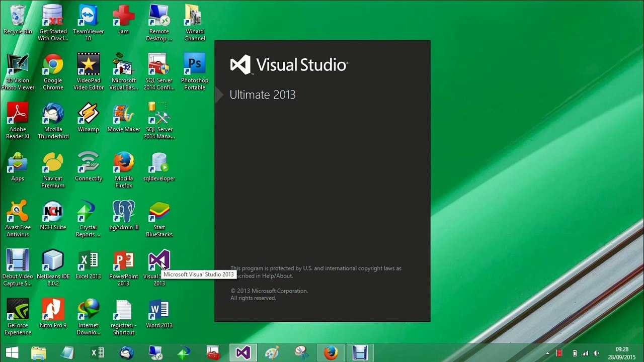The width and height of the screenshot is (644, 362).
Task: Open Excel from the taskbar
Action: [97, 353]
